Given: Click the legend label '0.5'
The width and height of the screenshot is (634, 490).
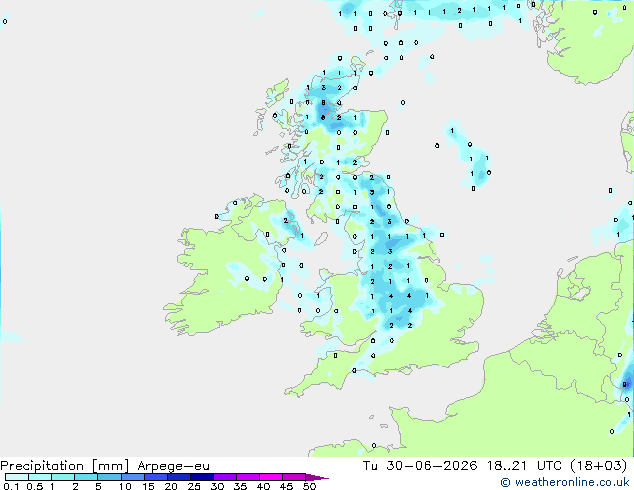Looking at the screenshot, I should [35, 486].
